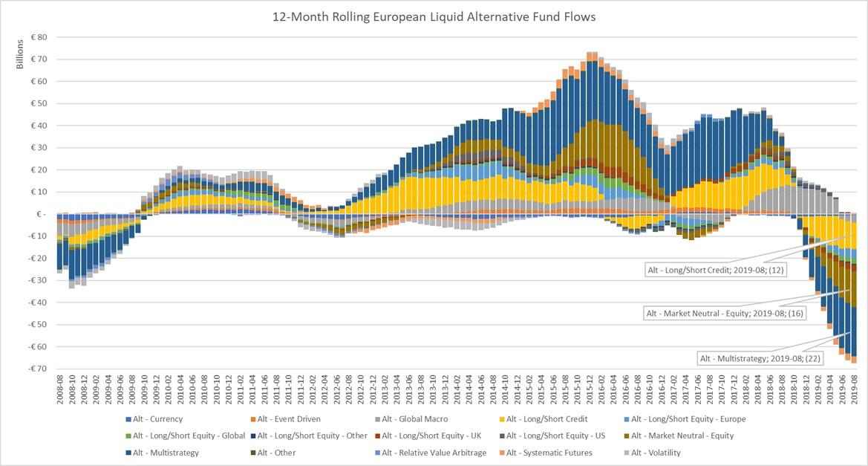Click Alt - Long/Short Equity - US legend swatch

501,436
